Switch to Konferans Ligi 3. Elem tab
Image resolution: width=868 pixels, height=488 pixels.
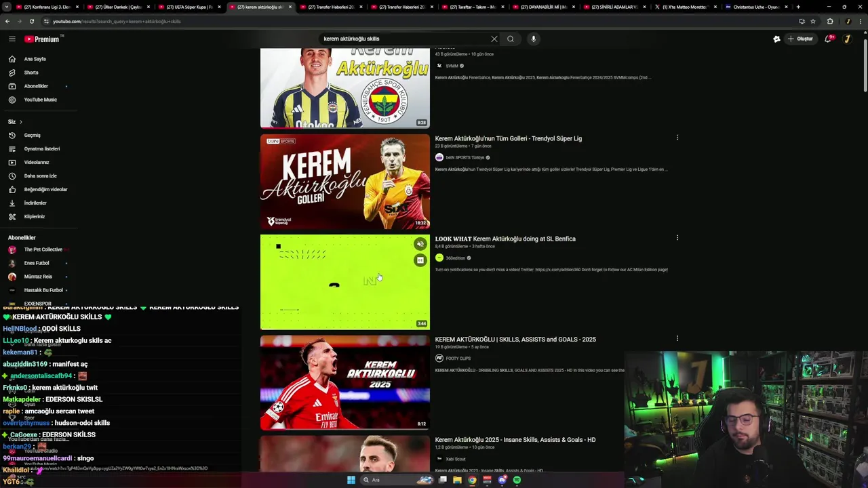pyautogui.click(x=47, y=7)
